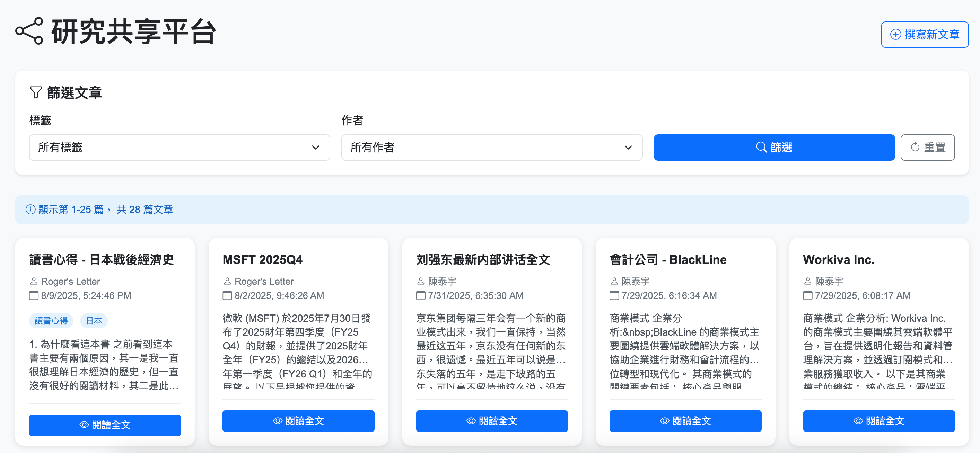The width and height of the screenshot is (980, 453).
Task: Click the eye icon on the MSFT 2025Q4 read button
Action: [278, 421]
